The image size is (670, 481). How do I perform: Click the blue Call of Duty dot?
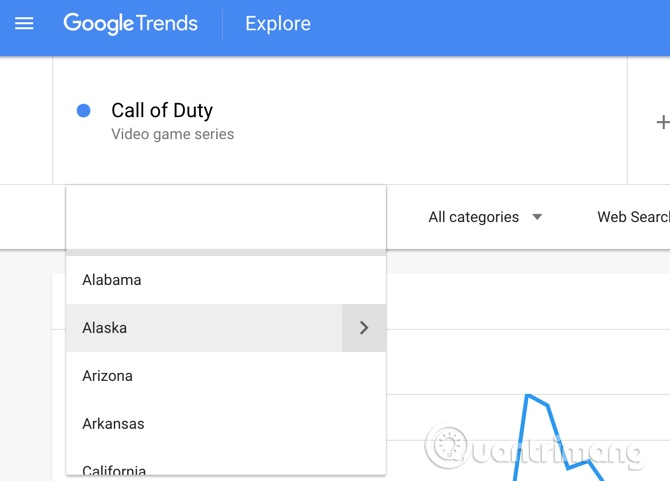84,111
